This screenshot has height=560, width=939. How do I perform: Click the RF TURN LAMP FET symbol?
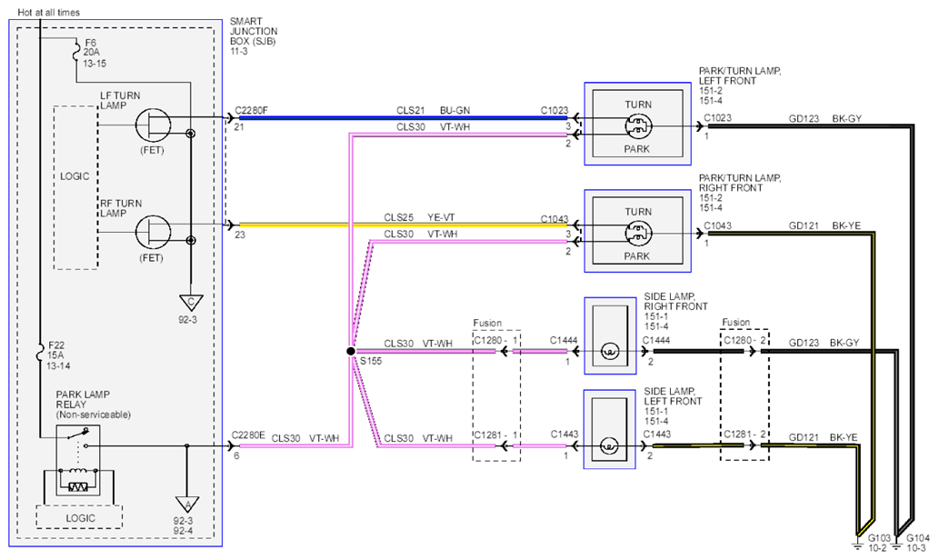153,233
